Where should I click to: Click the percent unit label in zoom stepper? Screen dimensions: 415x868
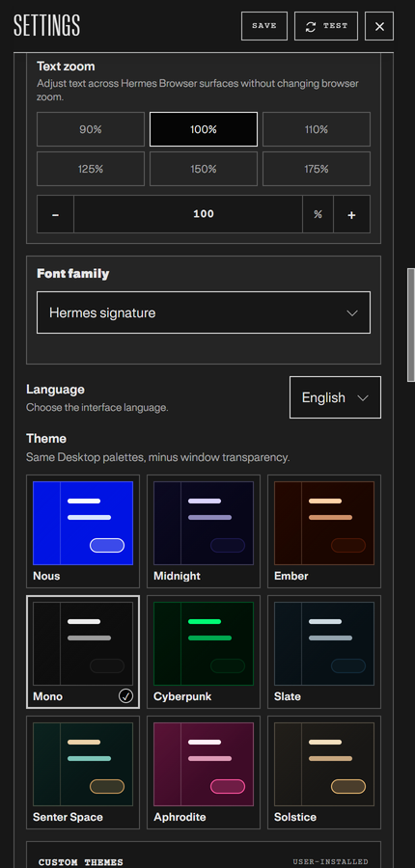coord(318,214)
